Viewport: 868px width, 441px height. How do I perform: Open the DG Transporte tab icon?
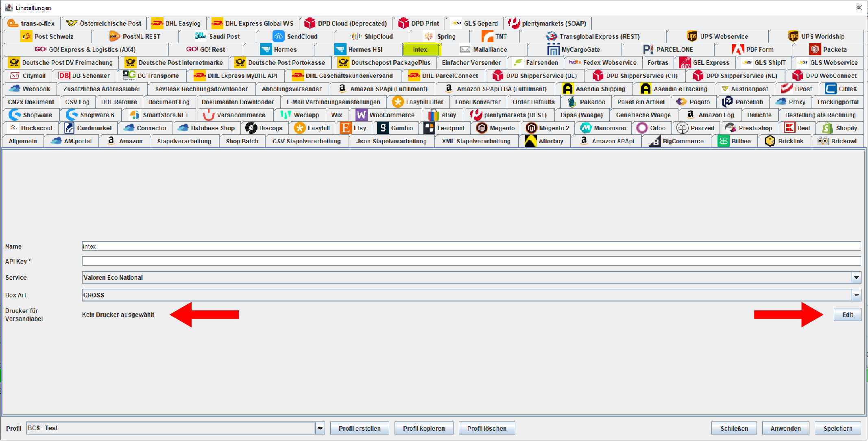129,76
